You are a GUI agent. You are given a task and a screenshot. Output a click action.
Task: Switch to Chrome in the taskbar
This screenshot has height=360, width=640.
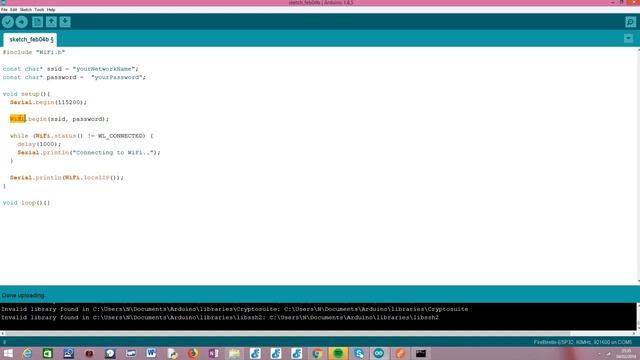[317, 353]
